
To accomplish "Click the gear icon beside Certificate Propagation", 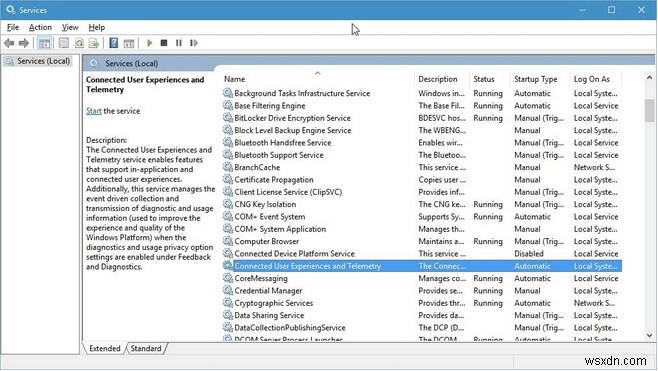I will [228, 180].
